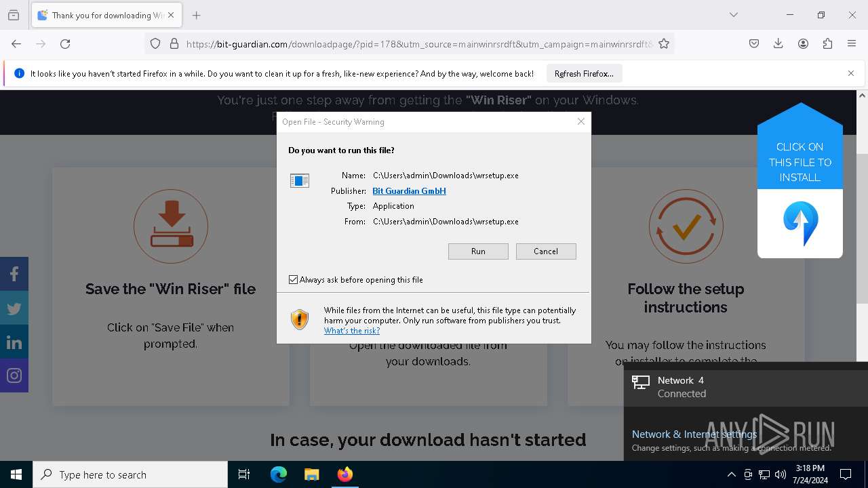Click the LinkedIn share icon

coord(14,342)
